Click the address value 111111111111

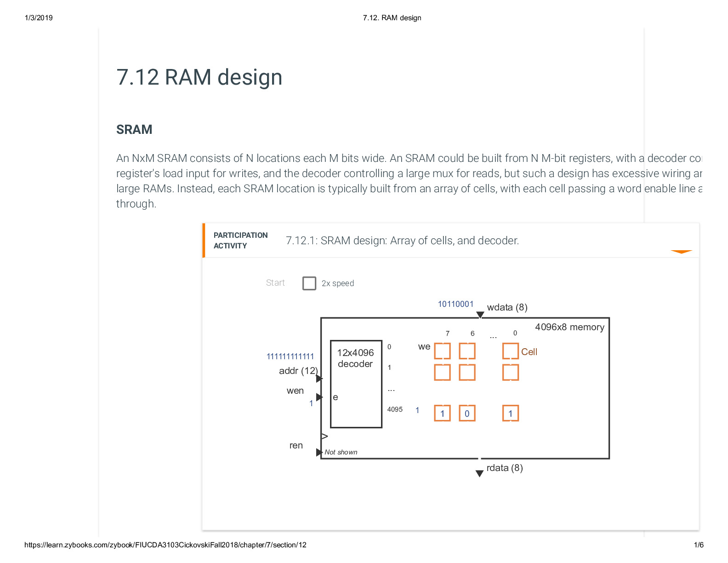(x=290, y=356)
